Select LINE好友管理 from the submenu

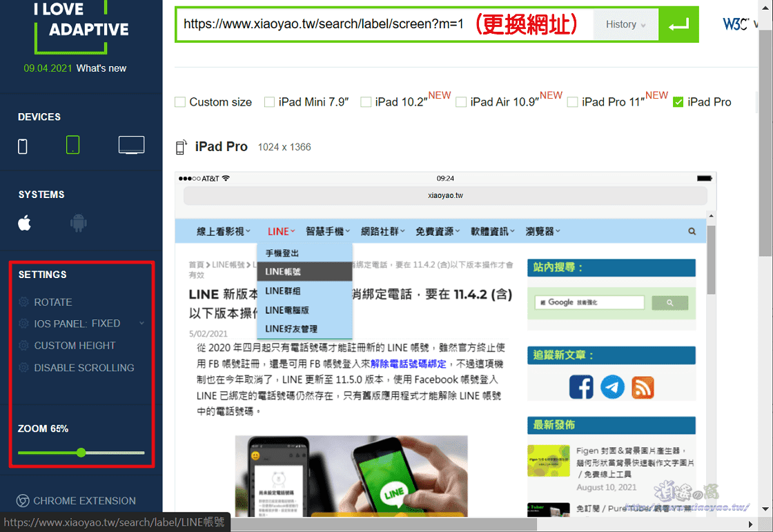coord(304,329)
